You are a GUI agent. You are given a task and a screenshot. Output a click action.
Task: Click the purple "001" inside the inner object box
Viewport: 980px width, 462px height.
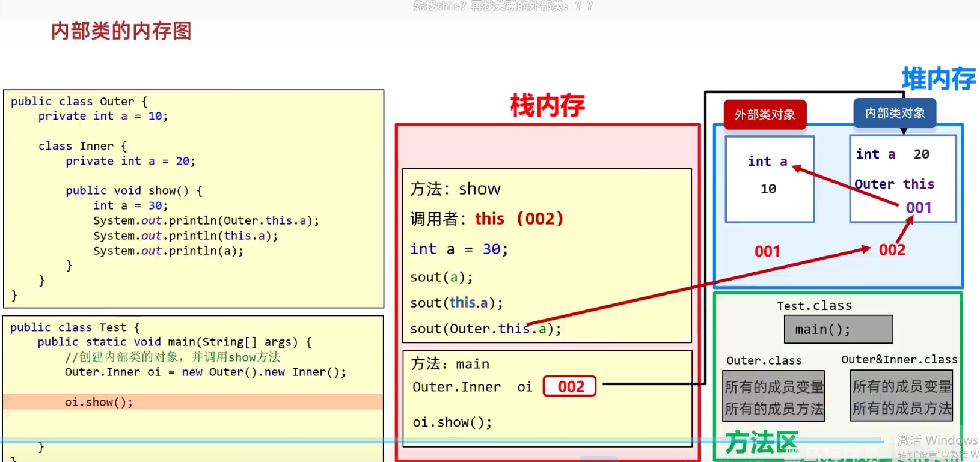[x=919, y=208]
